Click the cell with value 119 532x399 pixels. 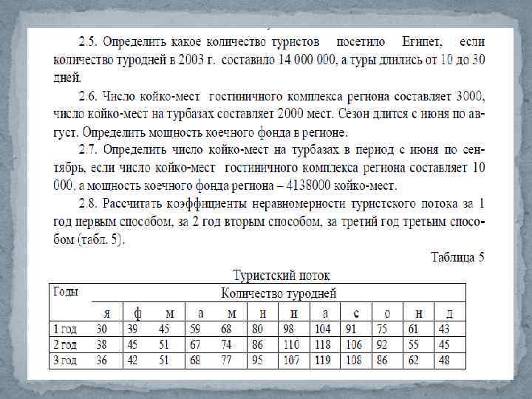[x=322, y=360]
